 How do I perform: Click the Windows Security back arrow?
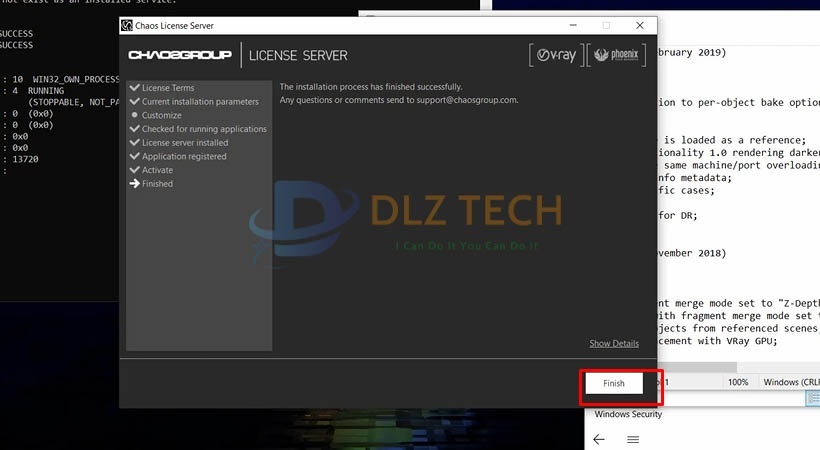(x=599, y=439)
